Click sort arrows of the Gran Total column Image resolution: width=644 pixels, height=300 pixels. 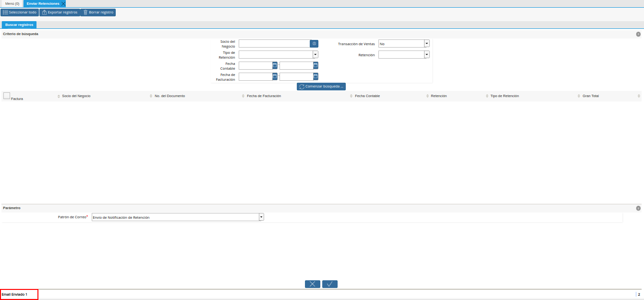[639, 96]
